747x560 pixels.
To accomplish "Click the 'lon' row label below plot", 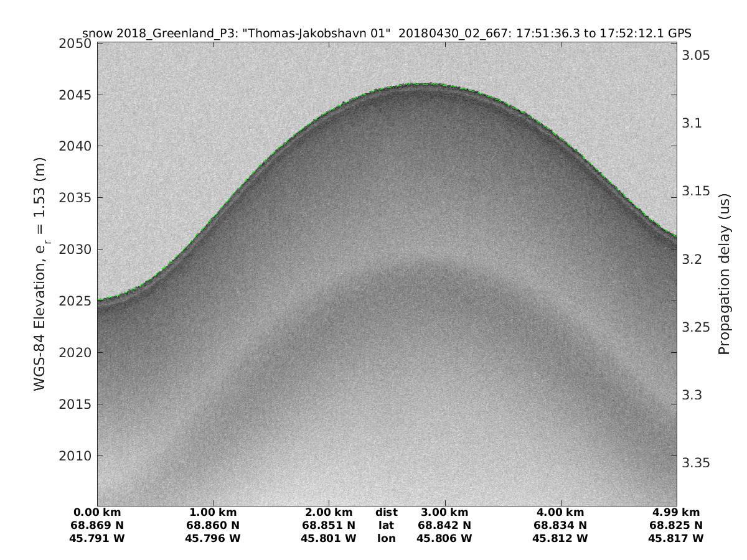I will point(387,539).
